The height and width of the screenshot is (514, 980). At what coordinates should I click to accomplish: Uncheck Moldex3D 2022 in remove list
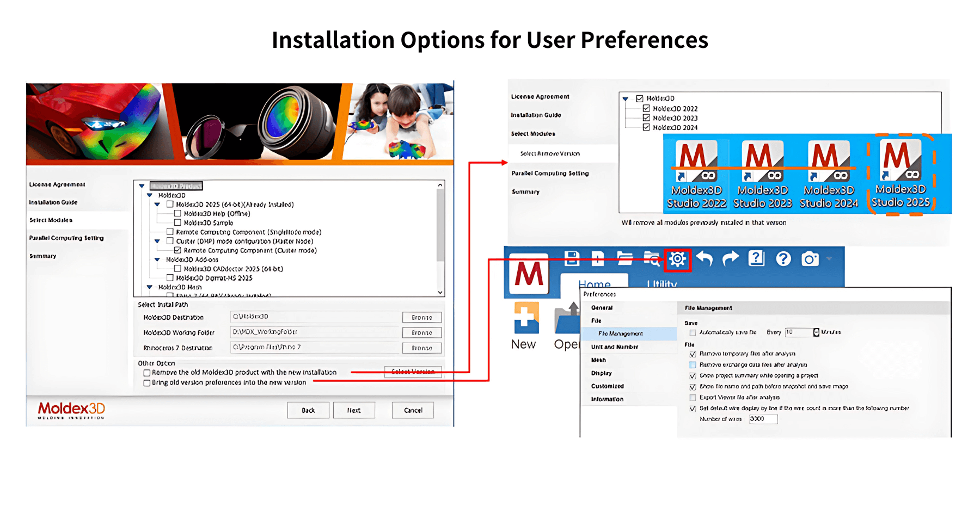point(646,109)
